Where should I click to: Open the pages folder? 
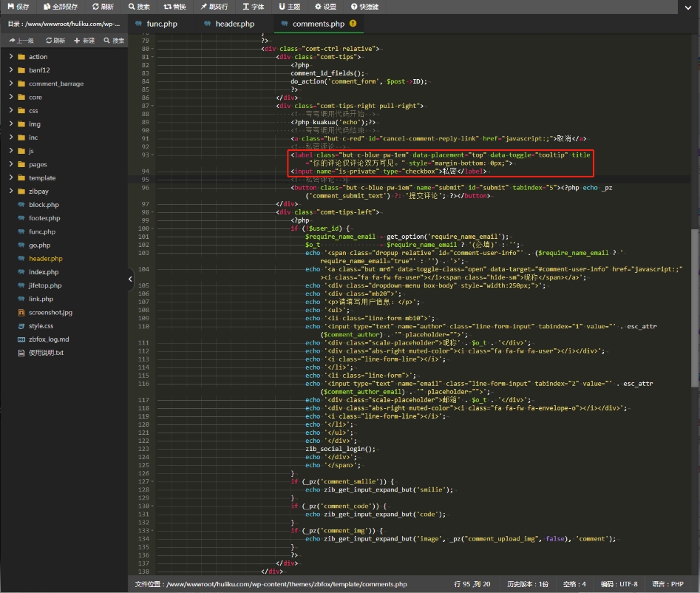38,164
